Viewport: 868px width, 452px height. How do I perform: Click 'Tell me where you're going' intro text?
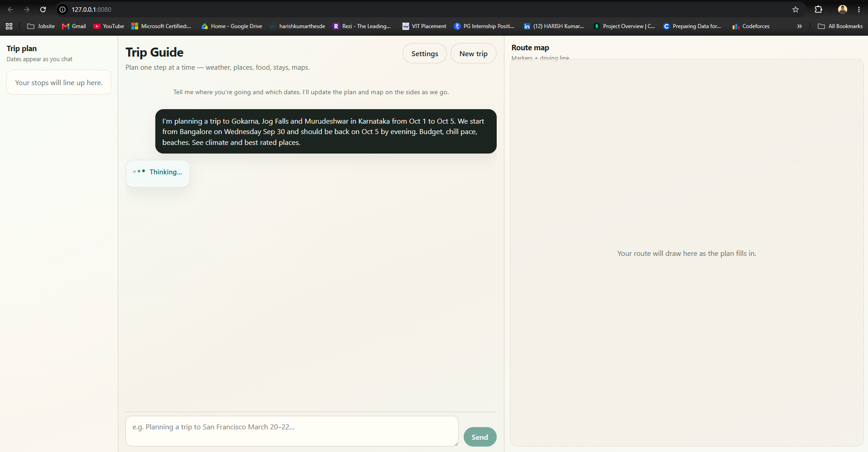(x=311, y=92)
